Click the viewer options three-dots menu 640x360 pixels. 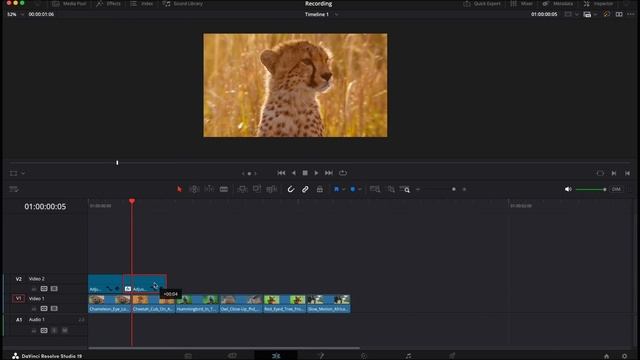pos(631,14)
